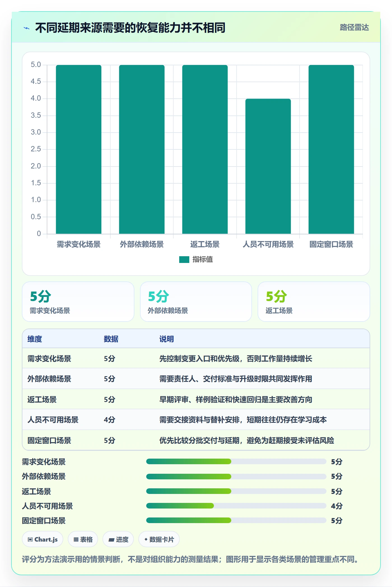Click the footnote text about 评分为方法演示
Screen dimensions: 392x587
tap(190, 560)
